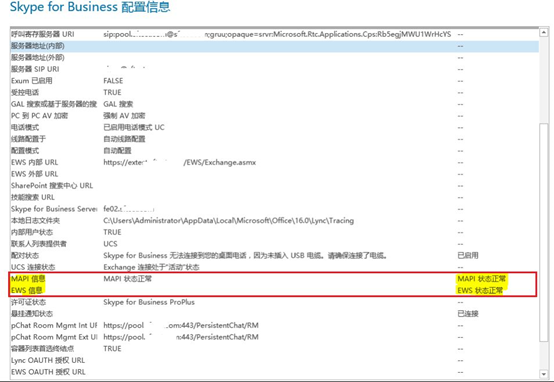Select the 本地日志文件夹 row label
Screen dimensions: 554x382
pos(35,221)
